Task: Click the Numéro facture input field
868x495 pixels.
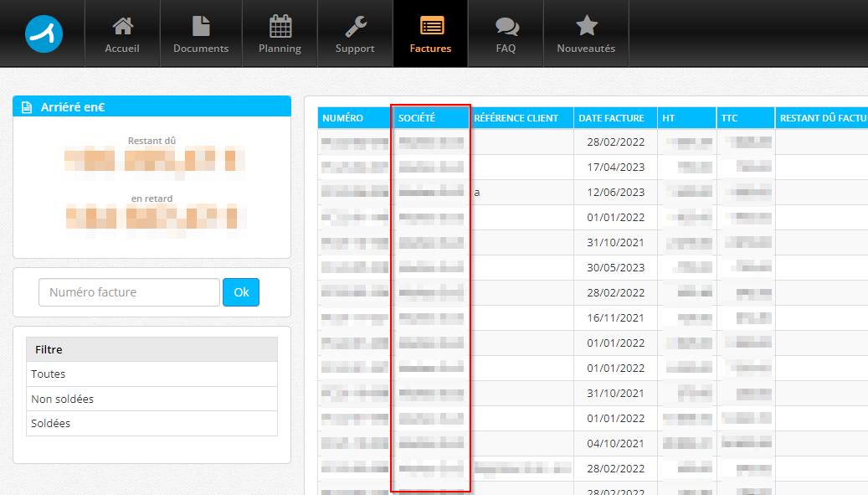Action: tap(129, 292)
